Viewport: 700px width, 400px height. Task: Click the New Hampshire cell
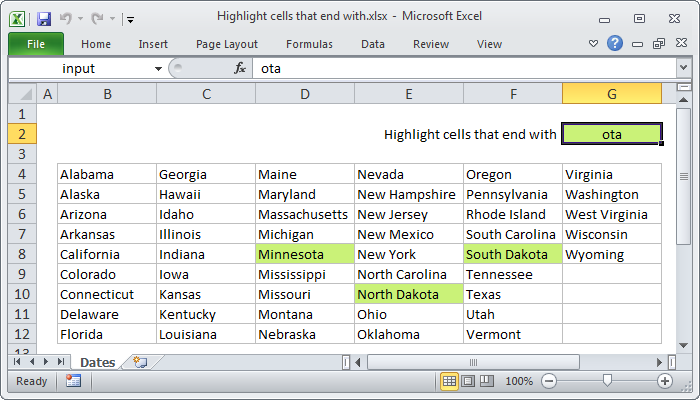[x=409, y=194]
